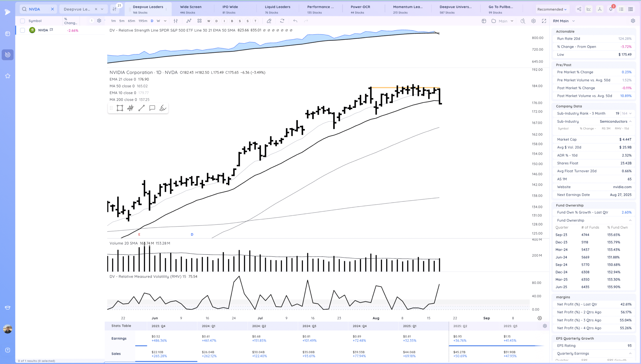Open chart settings gear icon
The height and width of the screenshot is (364, 641).
point(533,21)
